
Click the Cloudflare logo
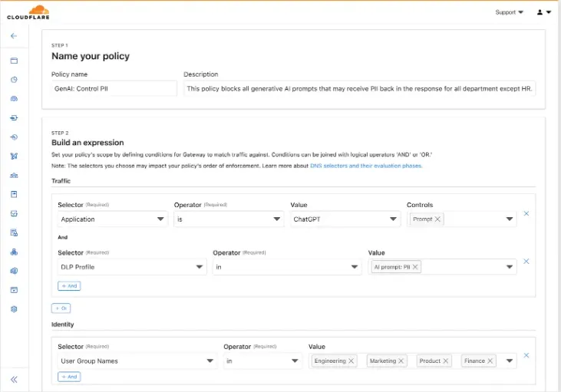(x=28, y=12)
